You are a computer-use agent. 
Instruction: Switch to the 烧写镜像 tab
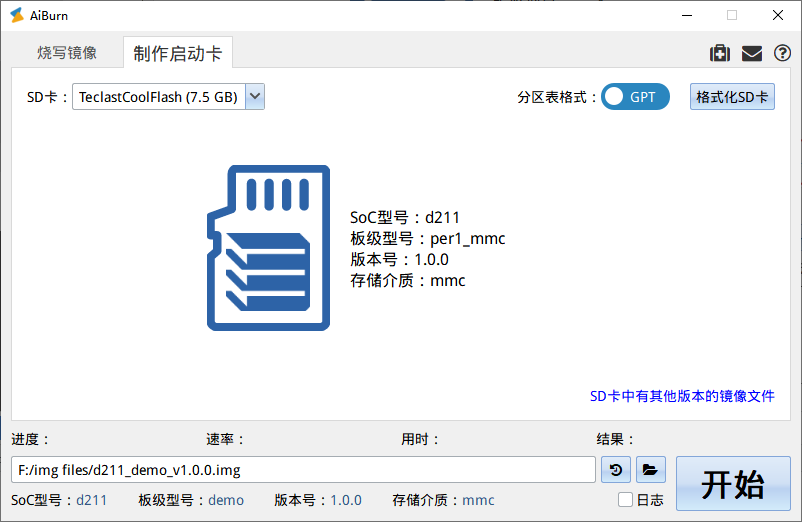point(67,53)
